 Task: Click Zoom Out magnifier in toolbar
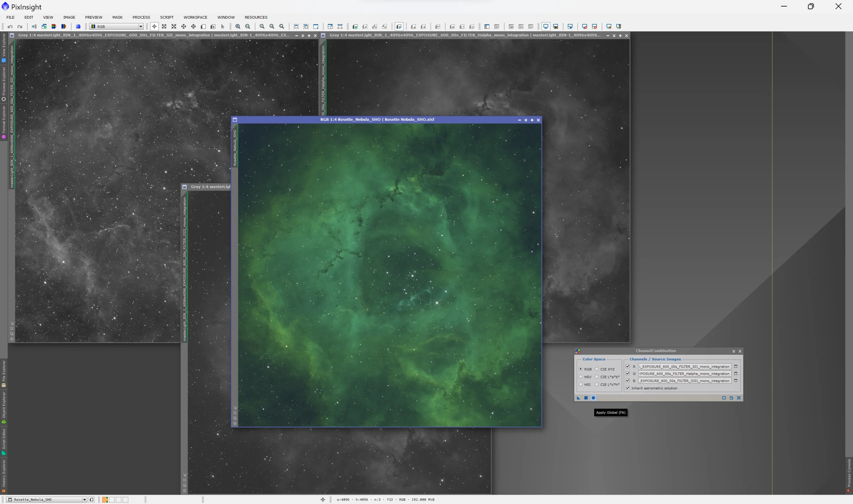click(x=248, y=27)
